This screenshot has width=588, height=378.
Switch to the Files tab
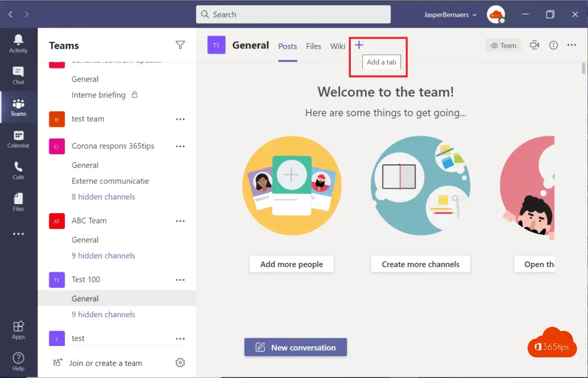pyautogui.click(x=314, y=46)
